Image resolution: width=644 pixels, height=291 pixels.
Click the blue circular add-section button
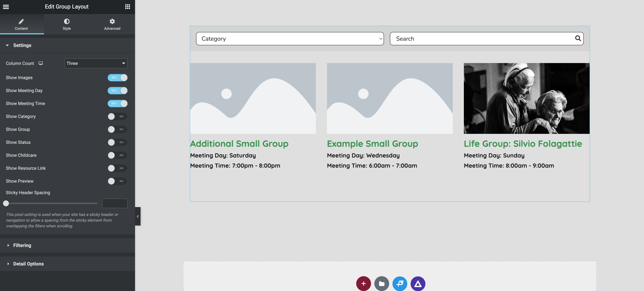click(x=400, y=283)
